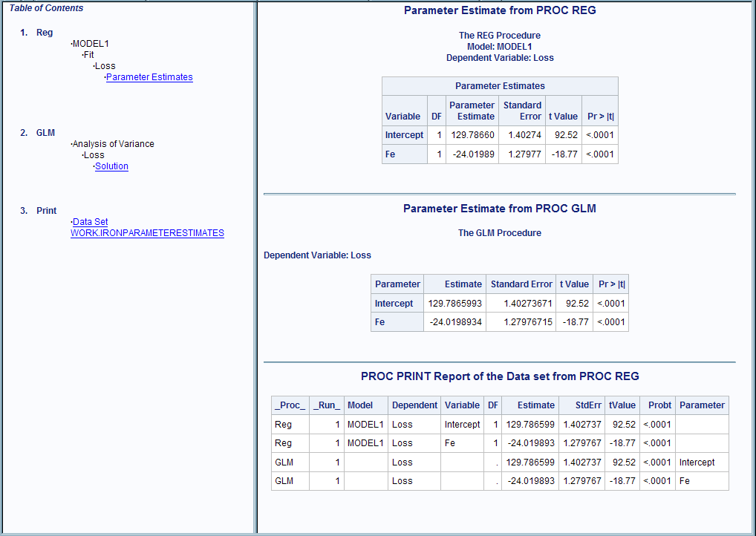Select the GLM entry in Table of Contents
The width and height of the screenshot is (756, 536).
click(45, 133)
